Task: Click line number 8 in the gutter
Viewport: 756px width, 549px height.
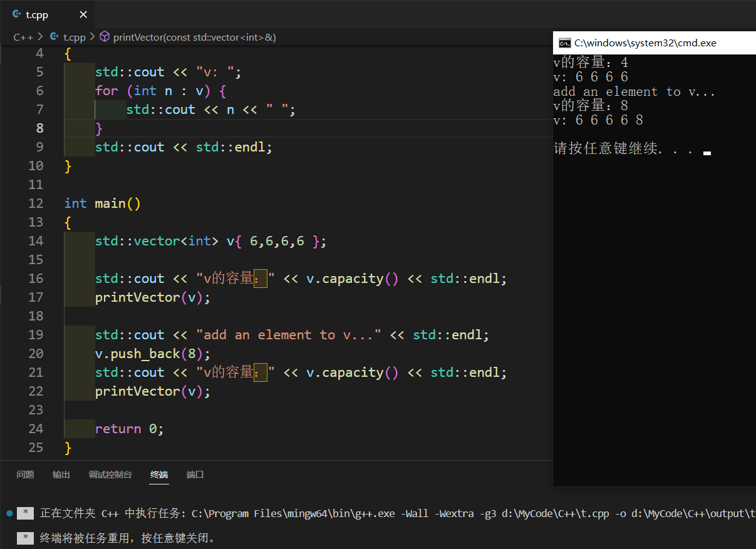Action: pos(39,128)
